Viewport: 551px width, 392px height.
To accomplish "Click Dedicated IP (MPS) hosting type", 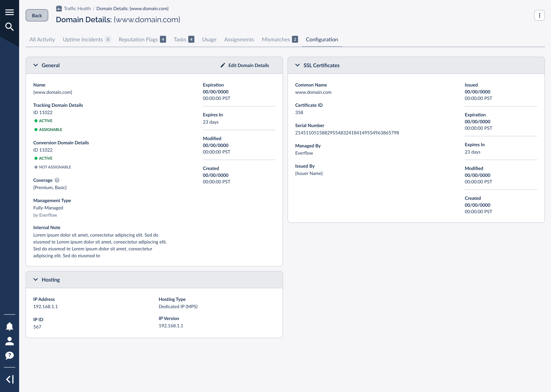I will point(178,307).
